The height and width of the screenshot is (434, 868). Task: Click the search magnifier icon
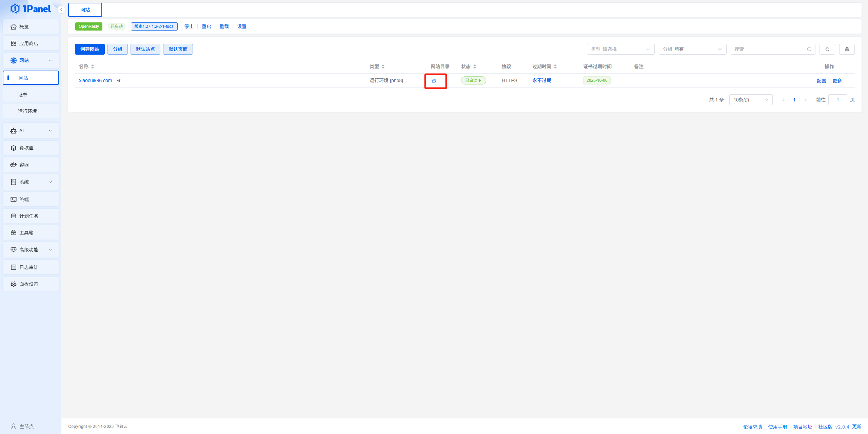tap(809, 49)
